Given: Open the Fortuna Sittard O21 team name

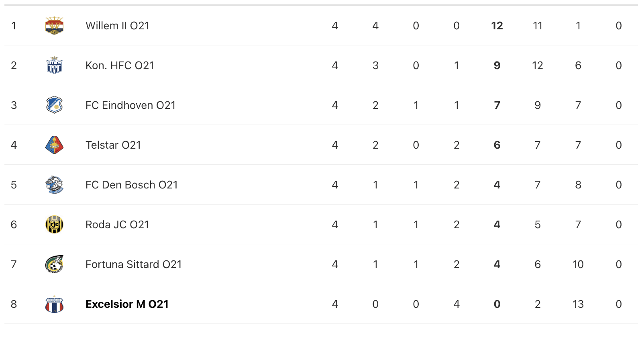Looking at the screenshot, I should pos(133,264).
